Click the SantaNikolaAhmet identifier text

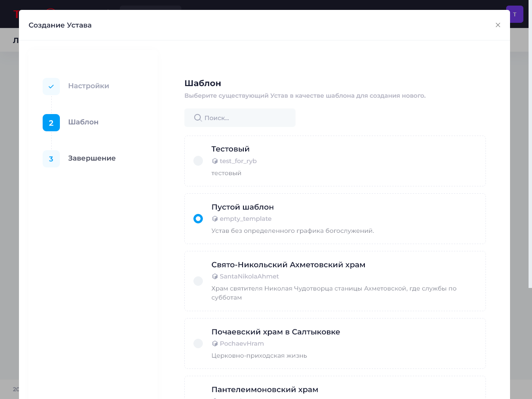pos(249,276)
